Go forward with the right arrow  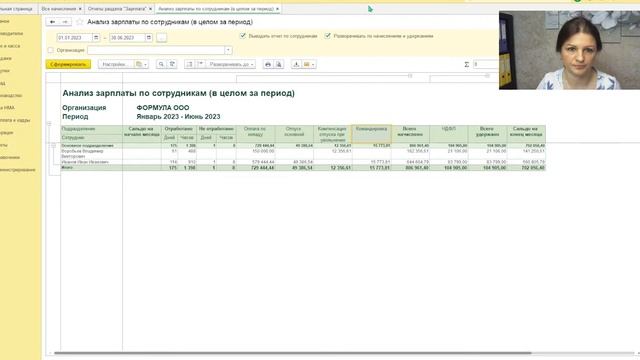click(65, 22)
